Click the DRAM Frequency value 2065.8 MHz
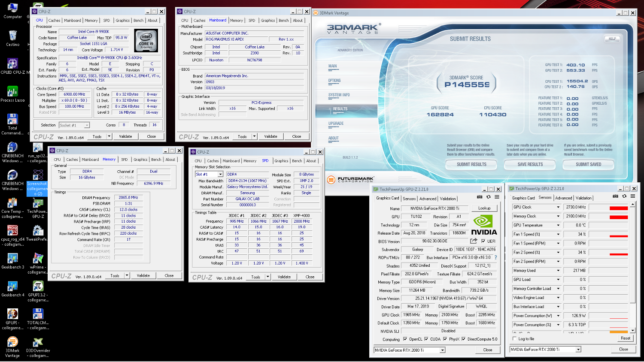Image resolution: width=644 pixels, height=362 pixels. point(128,198)
